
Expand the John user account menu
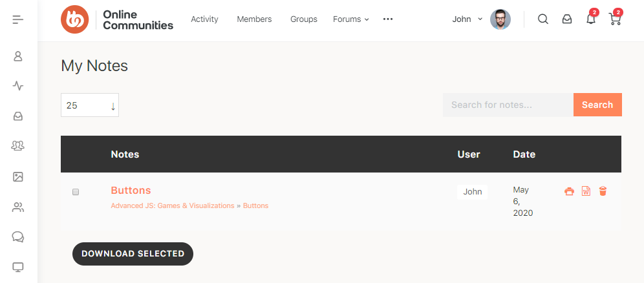coord(467,19)
